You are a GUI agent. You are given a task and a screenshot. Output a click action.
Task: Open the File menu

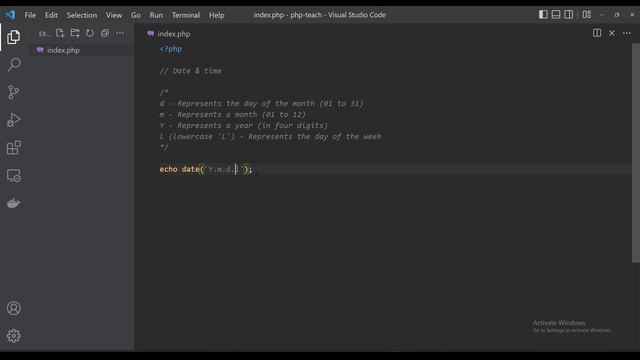[30, 15]
